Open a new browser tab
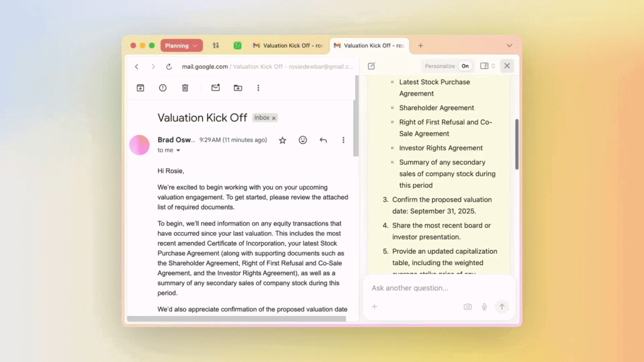The width and height of the screenshot is (644, 362). [420, 46]
